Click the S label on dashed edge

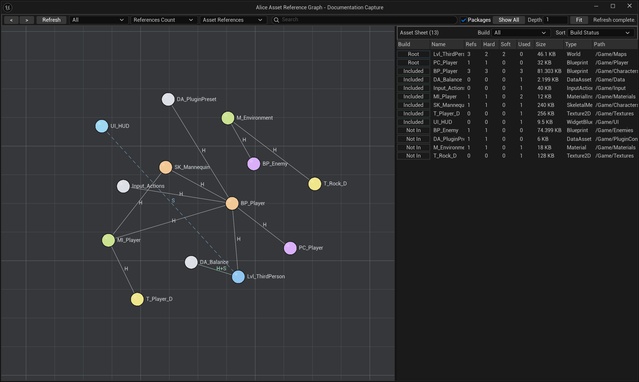173,201
